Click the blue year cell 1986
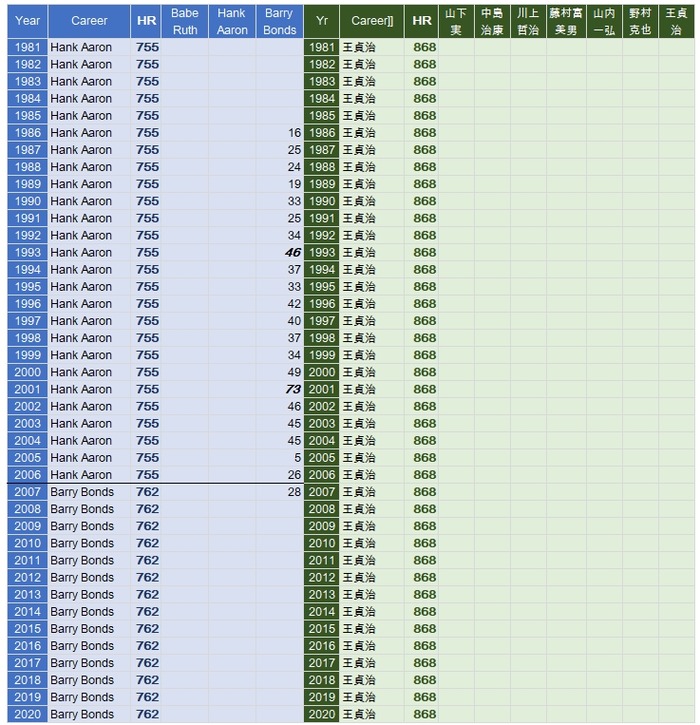 click(x=27, y=133)
